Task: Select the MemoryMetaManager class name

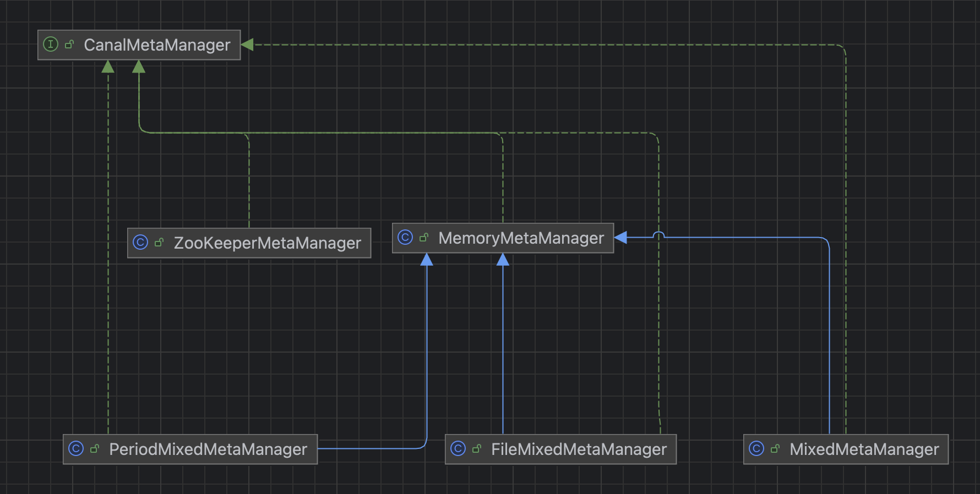Action: point(521,238)
